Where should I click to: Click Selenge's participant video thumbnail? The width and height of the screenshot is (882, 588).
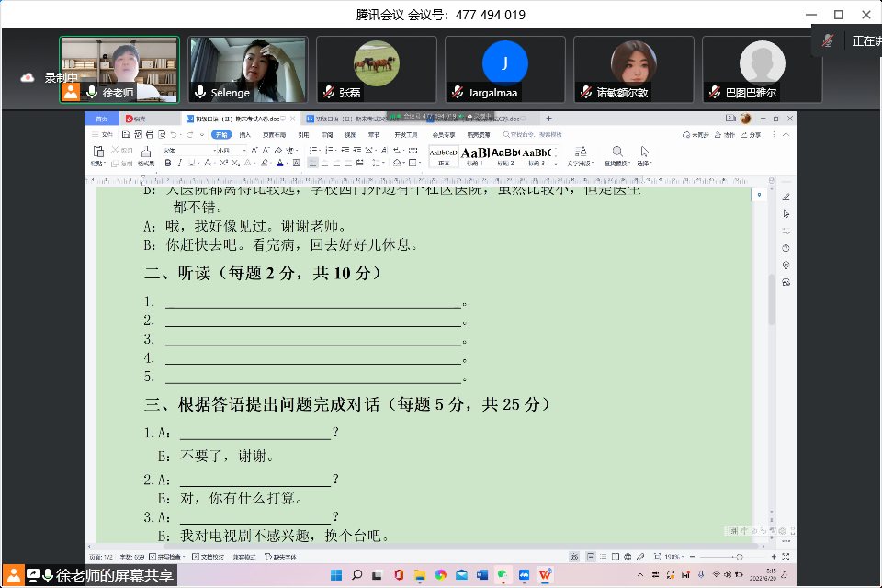tap(248, 70)
